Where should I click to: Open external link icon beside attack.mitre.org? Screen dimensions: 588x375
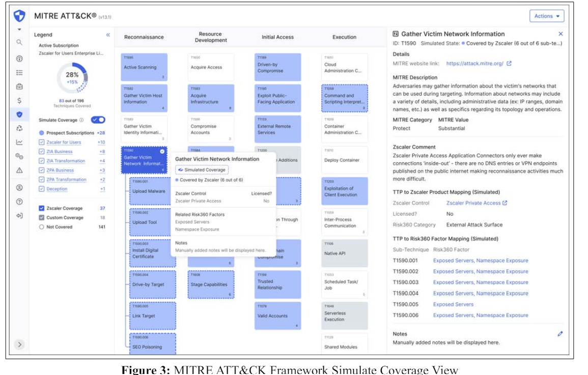point(509,63)
